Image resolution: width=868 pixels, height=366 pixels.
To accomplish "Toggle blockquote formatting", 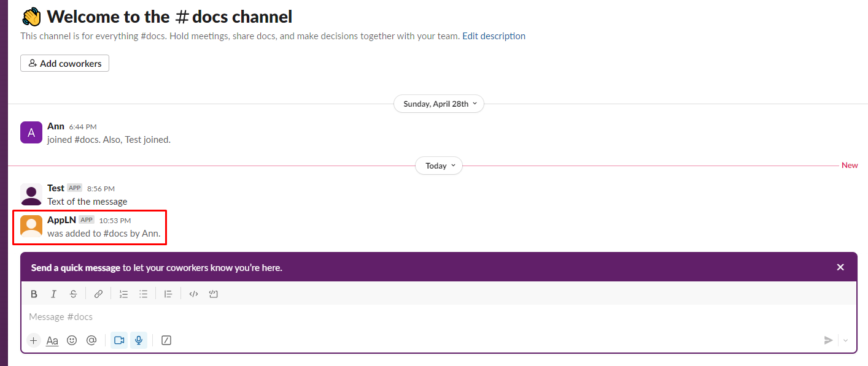I will coord(168,294).
